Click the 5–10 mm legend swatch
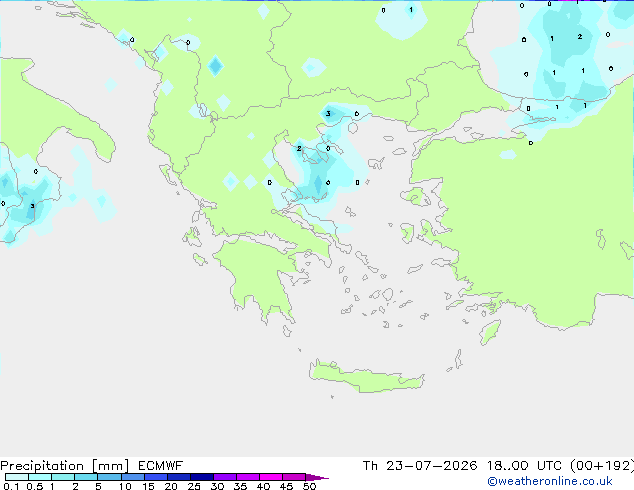 pyautogui.click(x=109, y=477)
